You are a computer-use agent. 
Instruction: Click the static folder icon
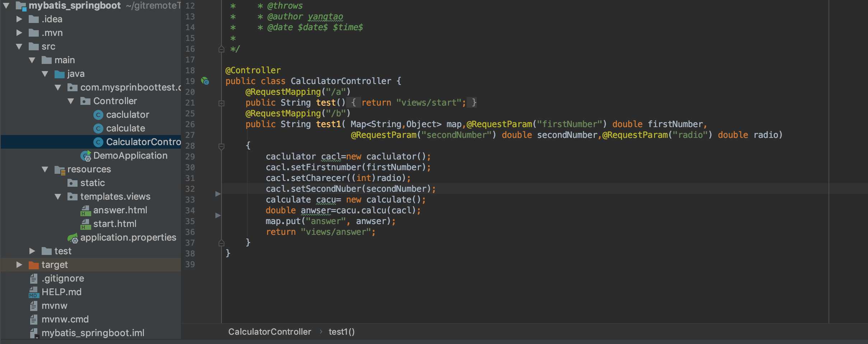point(73,183)
